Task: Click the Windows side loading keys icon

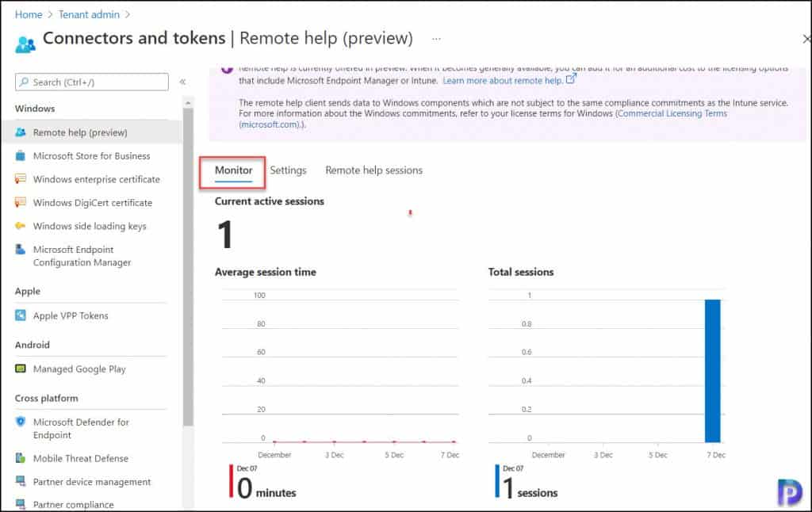Action: point(20,226)
